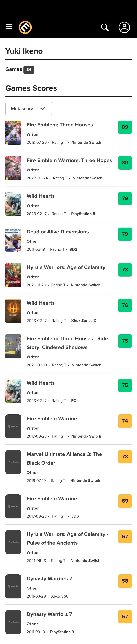Expand the Metascore sort dropdown
This screenshot has height=644, width=137.
28,108
